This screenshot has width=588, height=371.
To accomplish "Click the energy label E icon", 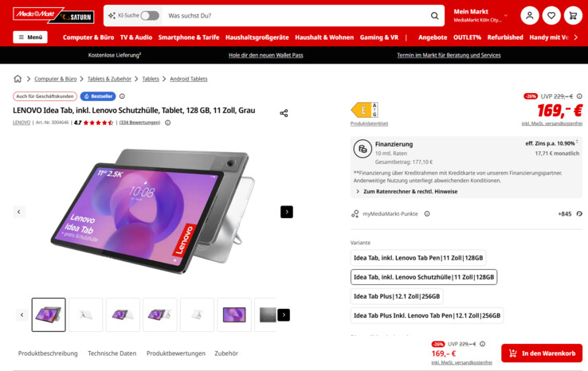I will point(364,110).
